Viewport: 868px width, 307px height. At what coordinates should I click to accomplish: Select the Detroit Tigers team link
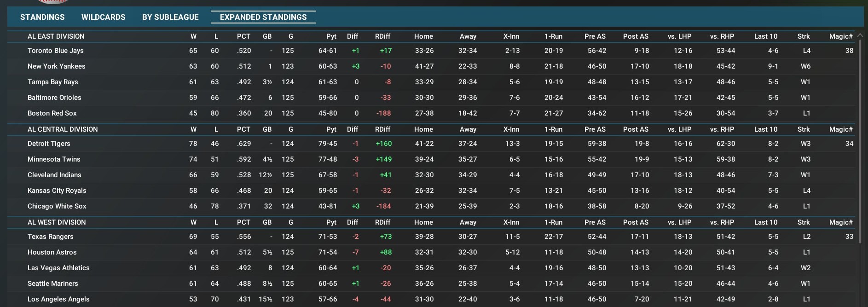[x=49, y=144]
